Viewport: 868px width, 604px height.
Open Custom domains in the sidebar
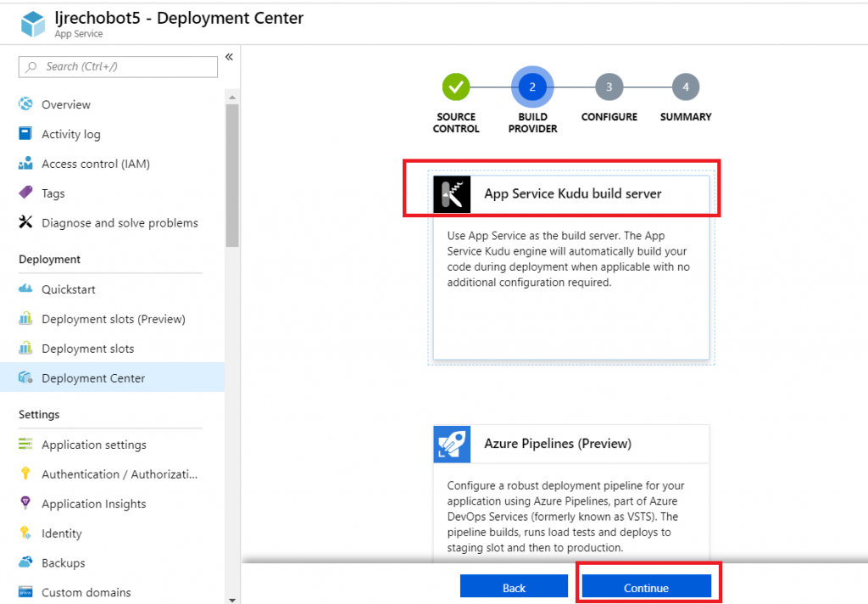pyautogui.click(x=113, y=592)
